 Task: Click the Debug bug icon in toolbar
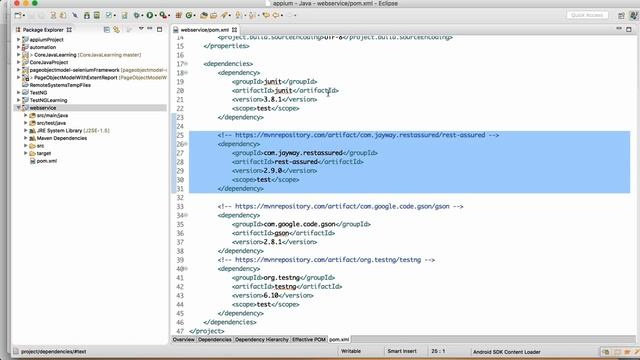[136, 15]
